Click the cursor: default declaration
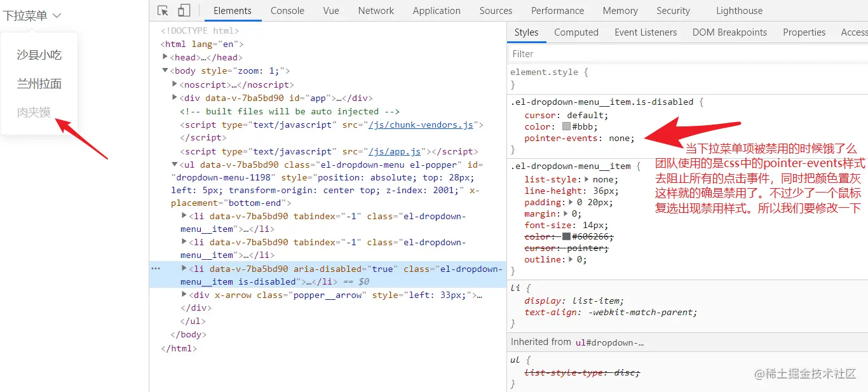The height and width of the screenshot is (392, 868). 566,115
